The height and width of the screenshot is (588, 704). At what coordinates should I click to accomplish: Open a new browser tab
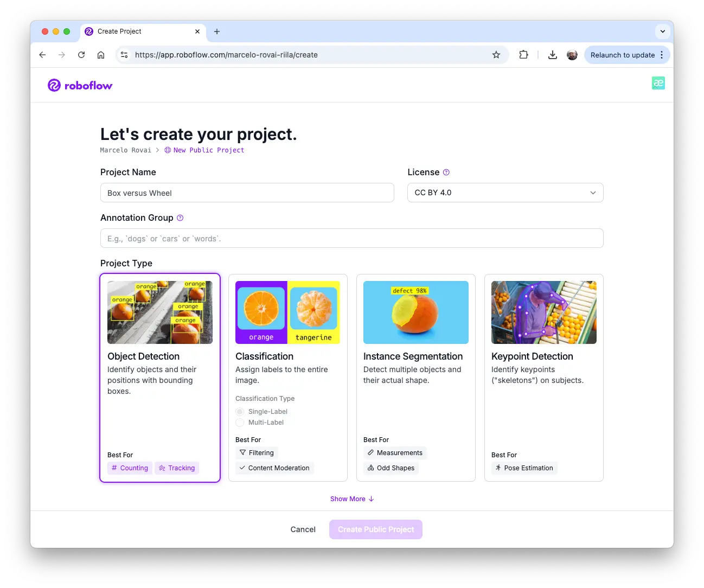[x=217, y=31]
